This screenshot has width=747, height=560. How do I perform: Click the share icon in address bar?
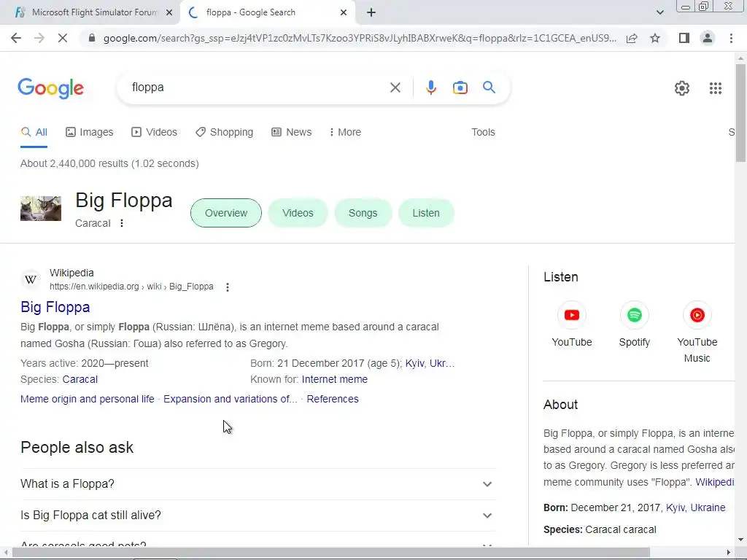pyautogui.click(x=632, y=38)
